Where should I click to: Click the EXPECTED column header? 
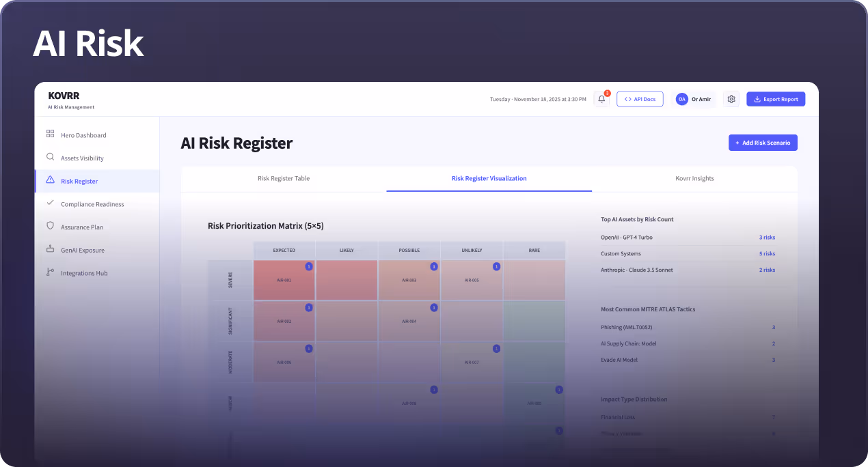284,251
